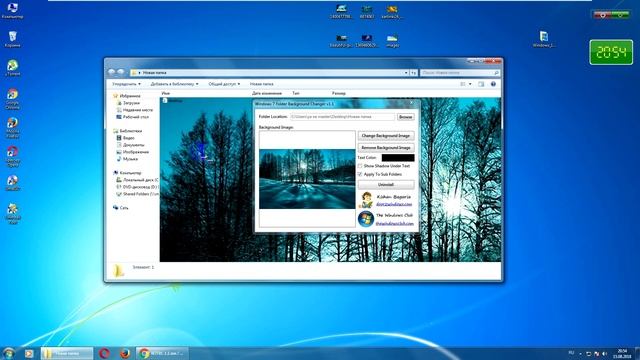Select Компьютер in navigation pane
The height and width of the screenshot is (360, 640).
(x=127, y=173)
